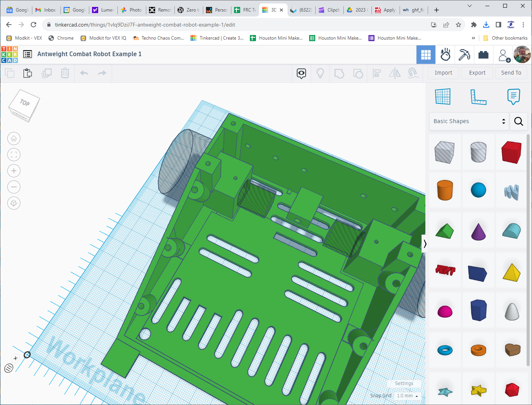Zoom out with the minus icon

14,187
